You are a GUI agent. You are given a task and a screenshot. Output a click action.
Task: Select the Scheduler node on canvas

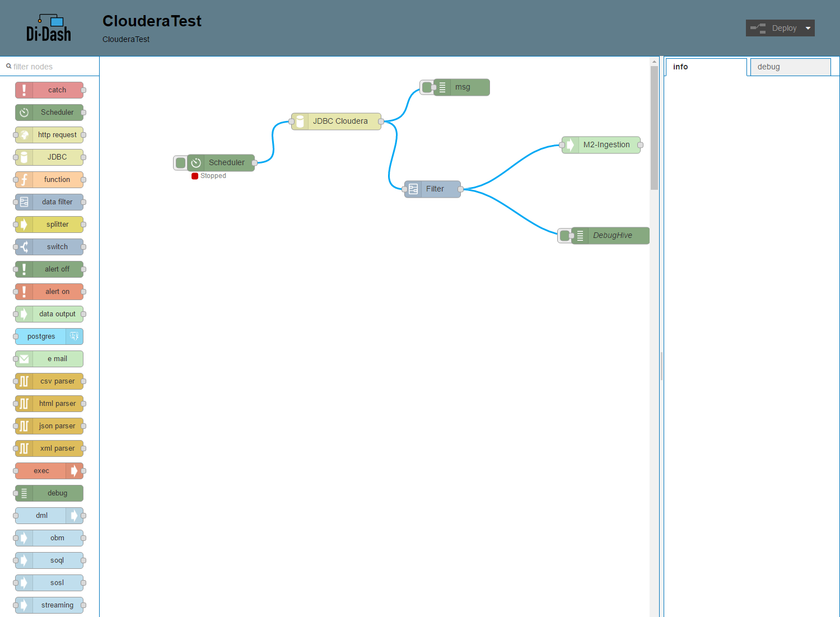(x=221, y=163)
